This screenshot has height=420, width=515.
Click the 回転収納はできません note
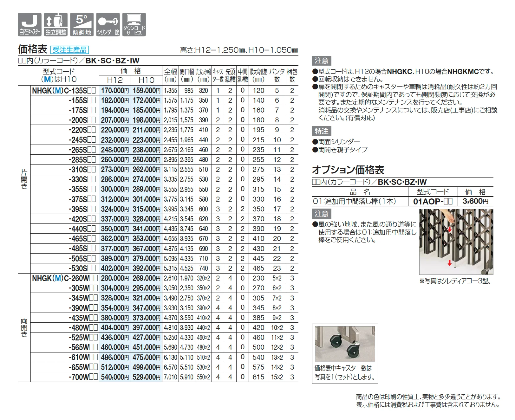point(348,79)
